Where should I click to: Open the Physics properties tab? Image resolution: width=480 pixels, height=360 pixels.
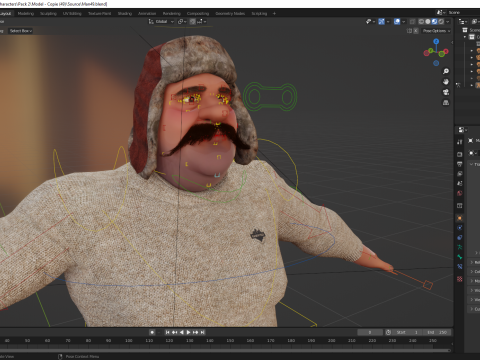(x=460, y=228)
